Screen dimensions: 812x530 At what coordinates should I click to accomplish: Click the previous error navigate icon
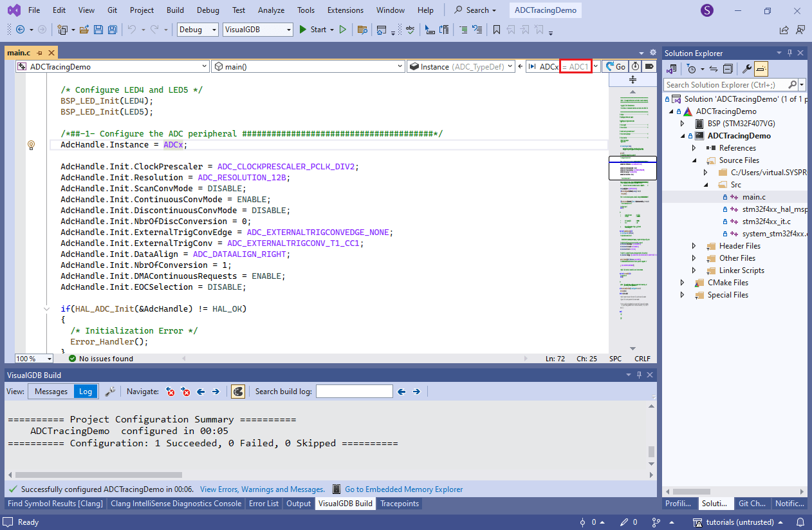click(171, 392)
